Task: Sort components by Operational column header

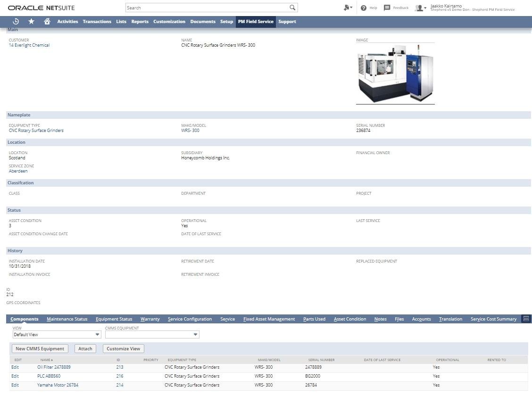Action: [448, 360]
